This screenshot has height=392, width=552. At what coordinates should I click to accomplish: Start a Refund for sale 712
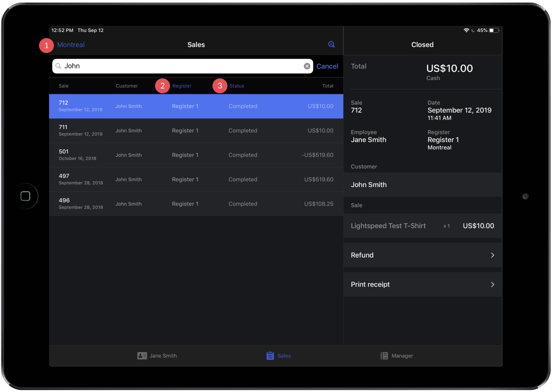(x=423, y=255)
